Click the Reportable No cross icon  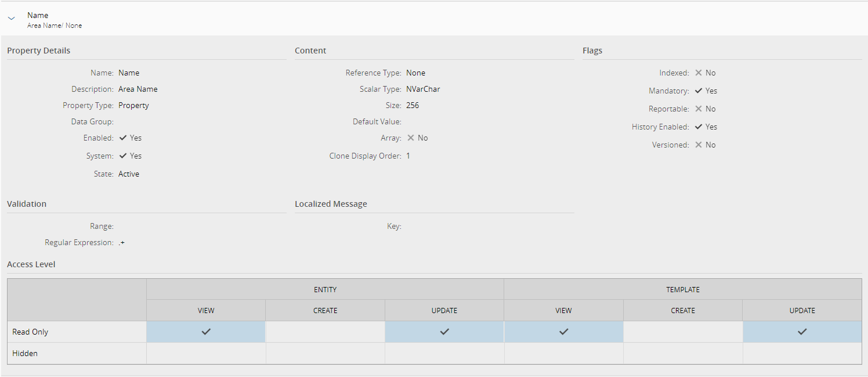point(699,109)
